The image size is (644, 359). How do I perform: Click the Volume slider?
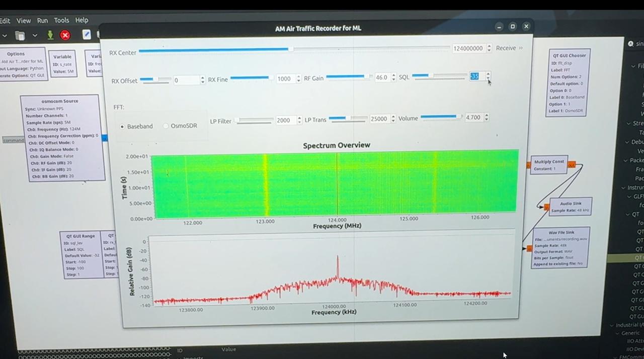tap(441, 117)
